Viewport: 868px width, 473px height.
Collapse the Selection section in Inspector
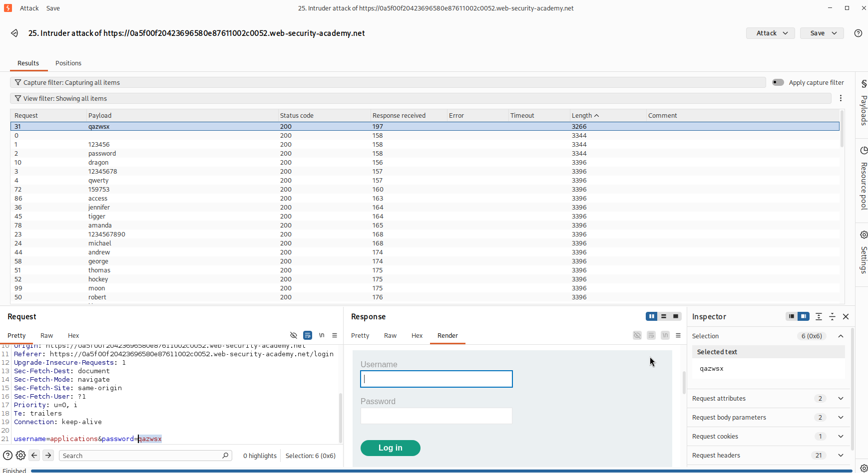click(841, 336)
